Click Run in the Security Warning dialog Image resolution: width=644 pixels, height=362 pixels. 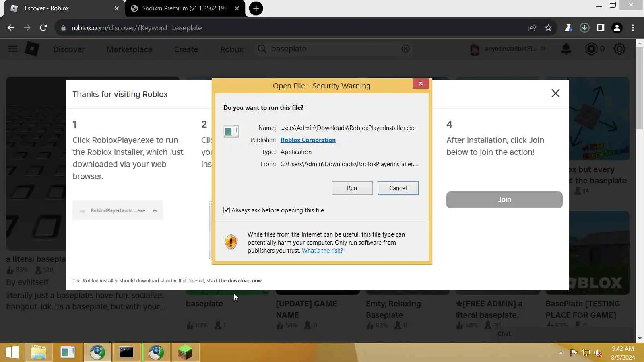click(x=352, y=188)
